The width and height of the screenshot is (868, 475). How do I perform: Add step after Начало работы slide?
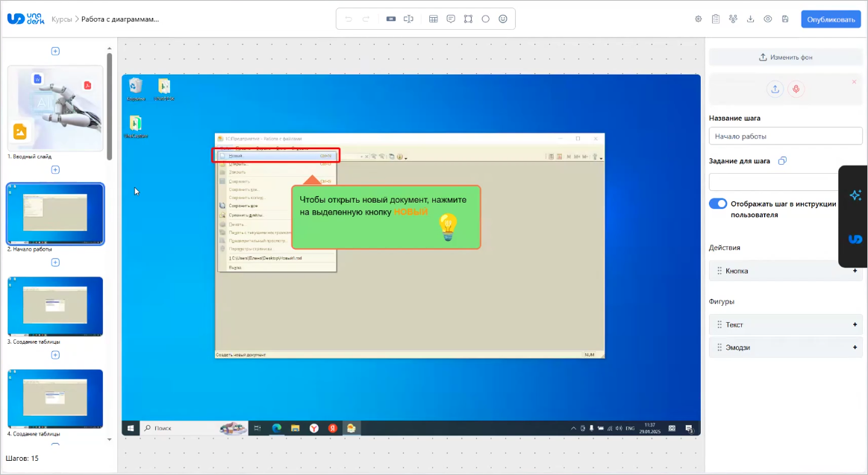(55, 262)
